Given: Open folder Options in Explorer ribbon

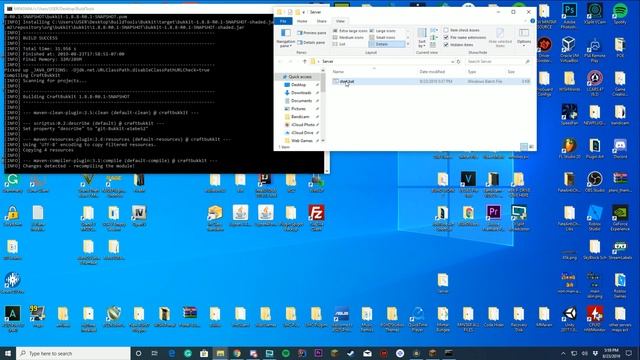Looking at the screenshot, I should (x=524, y=37).
